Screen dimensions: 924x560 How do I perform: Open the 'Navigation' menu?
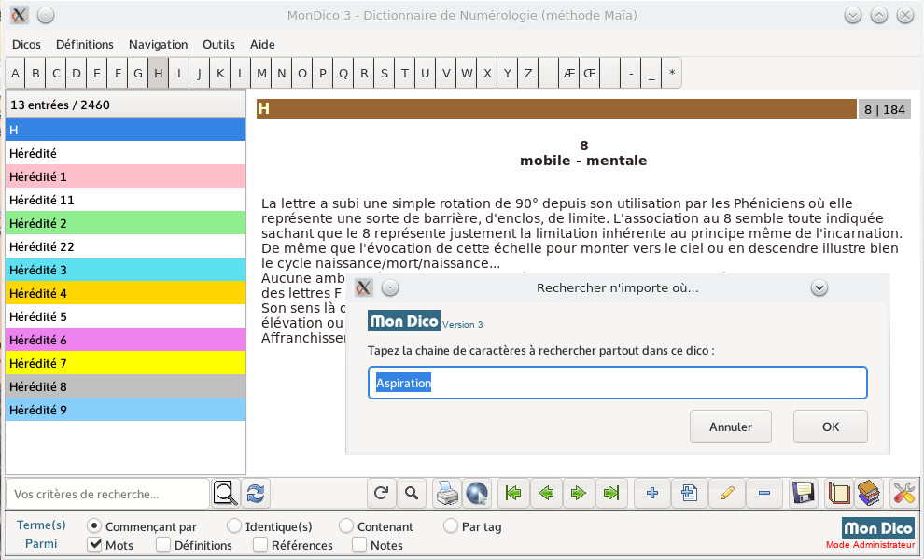coord(158,44)
